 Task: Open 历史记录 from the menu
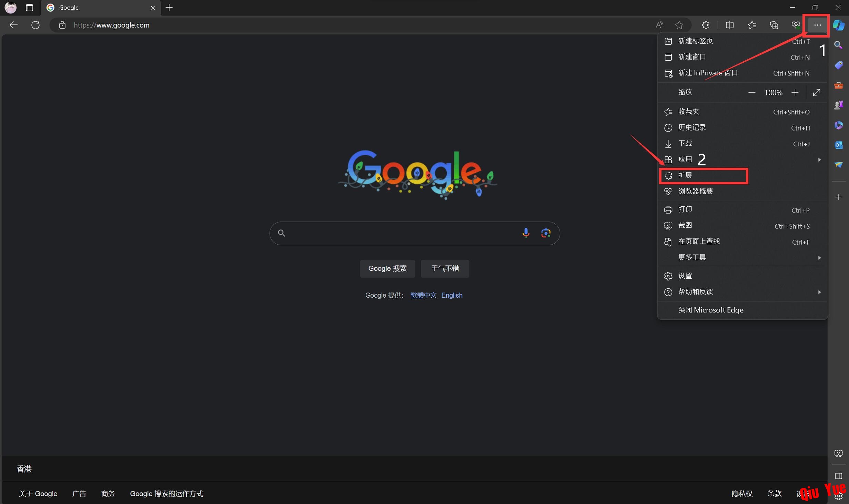692,127
